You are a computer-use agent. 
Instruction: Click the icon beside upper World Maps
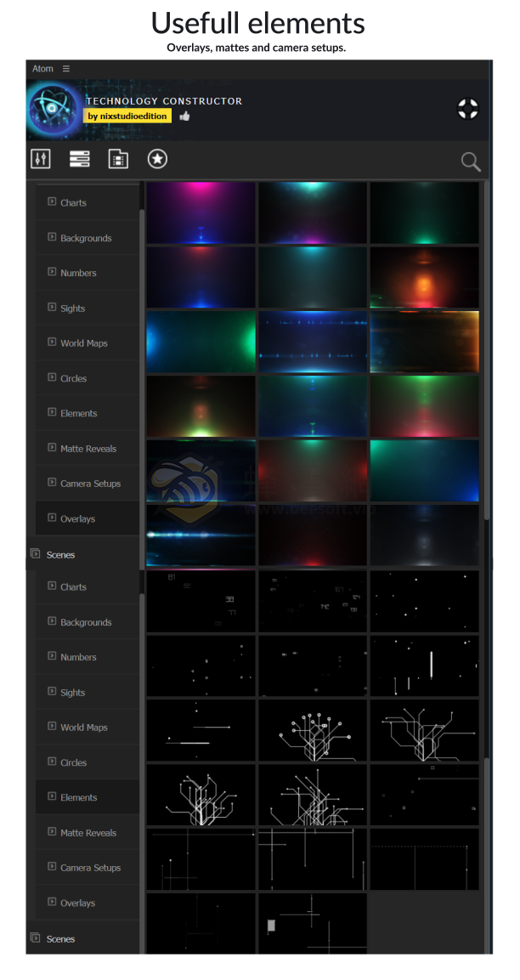(x=52, y=343)
